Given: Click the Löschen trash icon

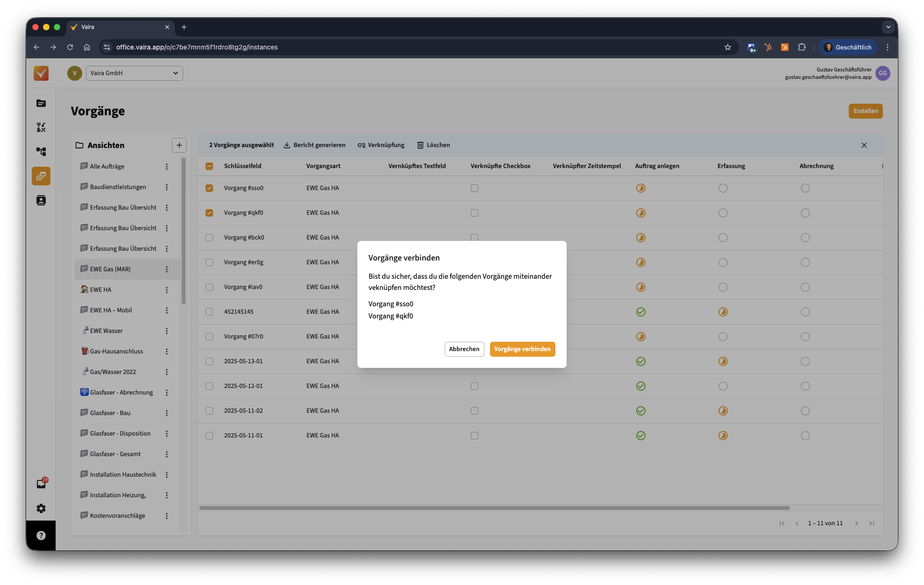Looking at the screenshot, I should coord(420,145).
